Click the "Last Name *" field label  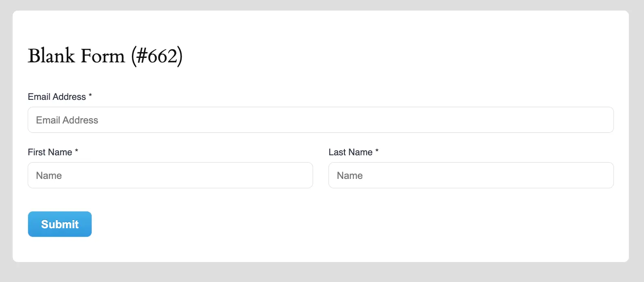coord(350,152)
